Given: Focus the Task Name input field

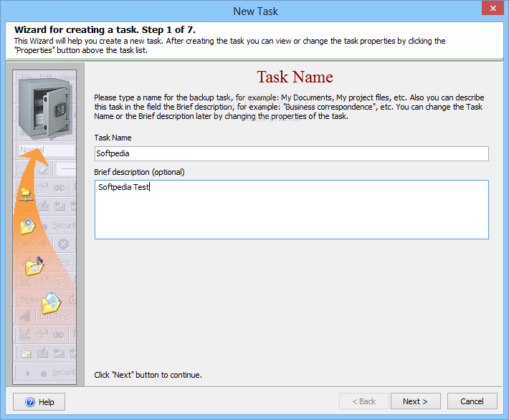Looking at the screenshot, I should (x=292, y=153).
